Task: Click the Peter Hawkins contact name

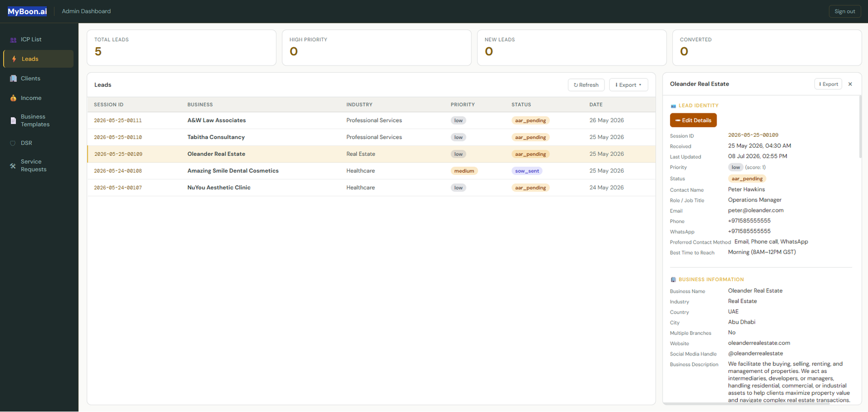Action: [x=746, y=189]
